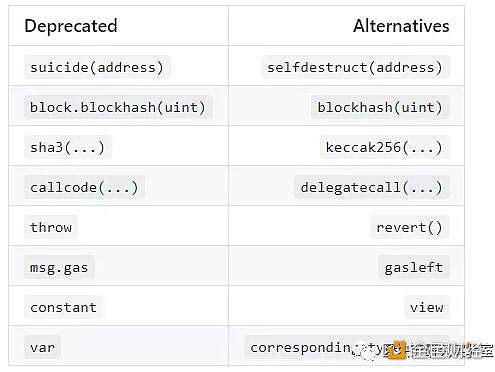This screenshot has width=495, height=372.
Task: Select the var deprecated keyword
Action: tap(42, 347)
